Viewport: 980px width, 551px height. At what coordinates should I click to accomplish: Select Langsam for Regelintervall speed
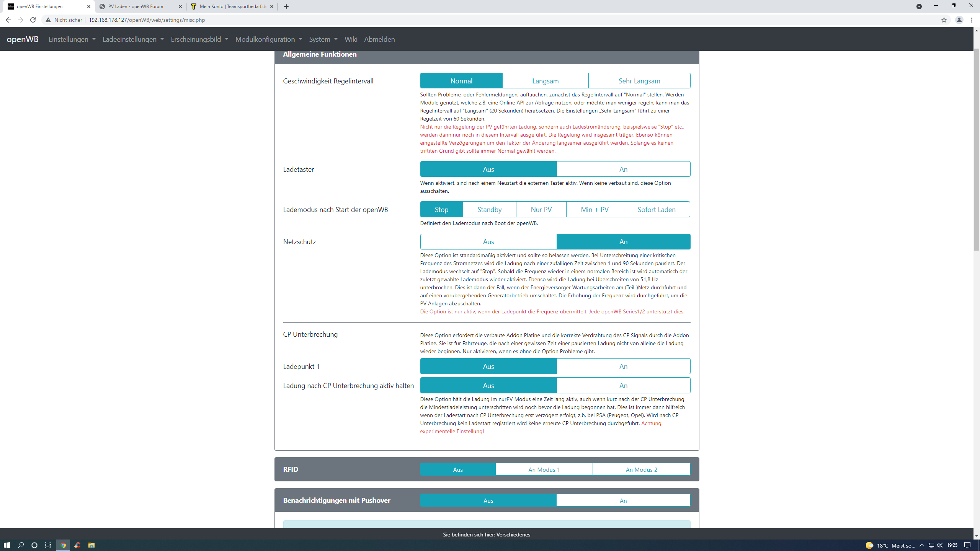coord(545,81)
